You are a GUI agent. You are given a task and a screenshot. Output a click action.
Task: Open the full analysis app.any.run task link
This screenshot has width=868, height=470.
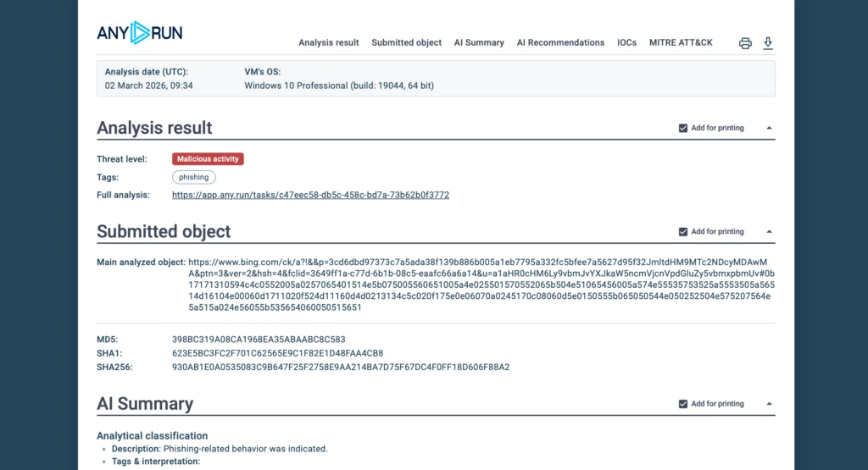[310, 195]
